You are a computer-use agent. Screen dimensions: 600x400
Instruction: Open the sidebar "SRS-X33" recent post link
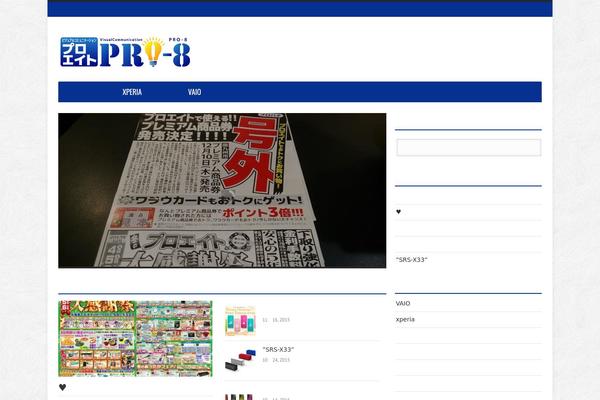(411, 260)
